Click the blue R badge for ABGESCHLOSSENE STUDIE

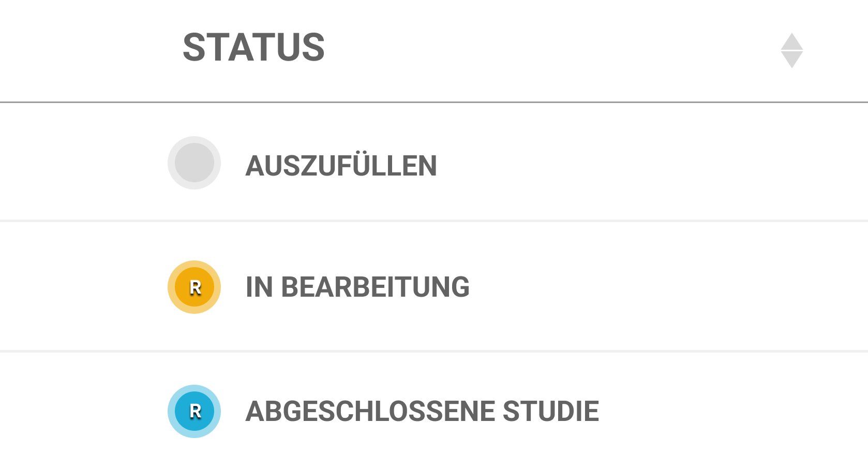click(194, 412)
